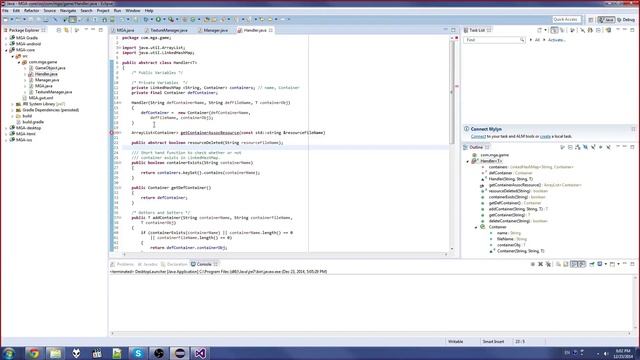This screenshot has width=640, height=360.
Task: Open Visual Studio from the taskbar
Action: (x=200, y=353)
